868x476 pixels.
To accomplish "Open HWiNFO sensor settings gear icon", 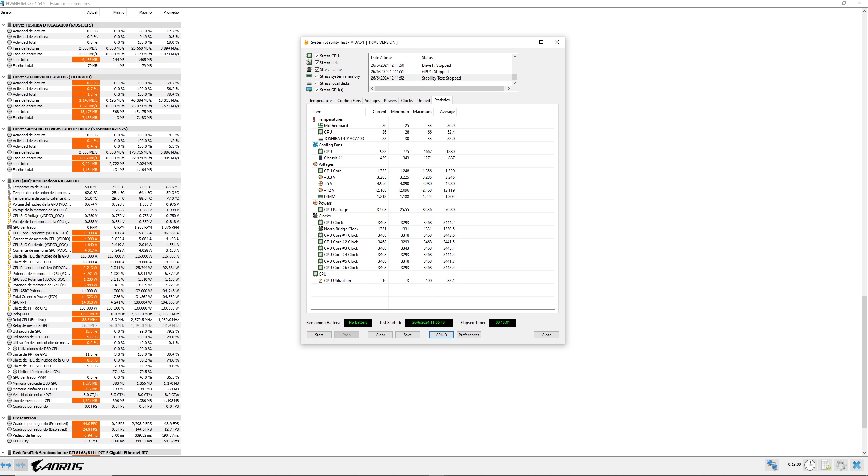I will pos(841,465).
